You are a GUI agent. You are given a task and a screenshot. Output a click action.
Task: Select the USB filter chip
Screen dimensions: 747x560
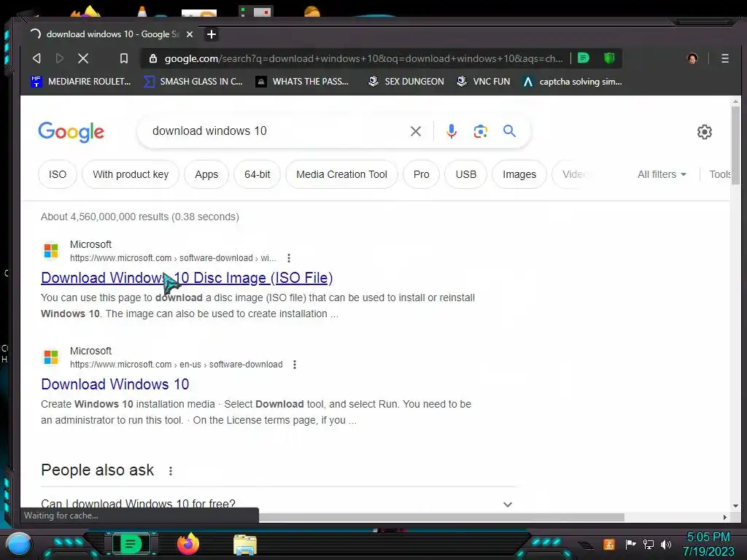pos(466,174)
